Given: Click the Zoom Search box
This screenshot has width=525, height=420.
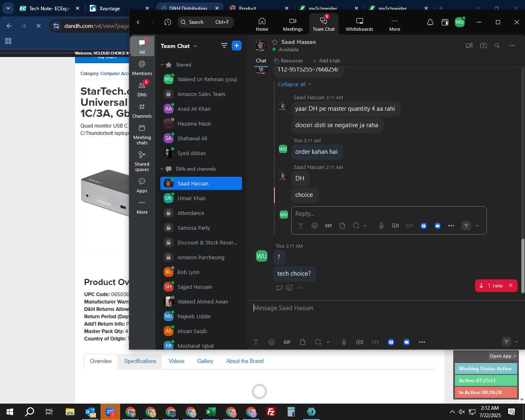Looking at the screenshot, I should (x=206, y=22).
